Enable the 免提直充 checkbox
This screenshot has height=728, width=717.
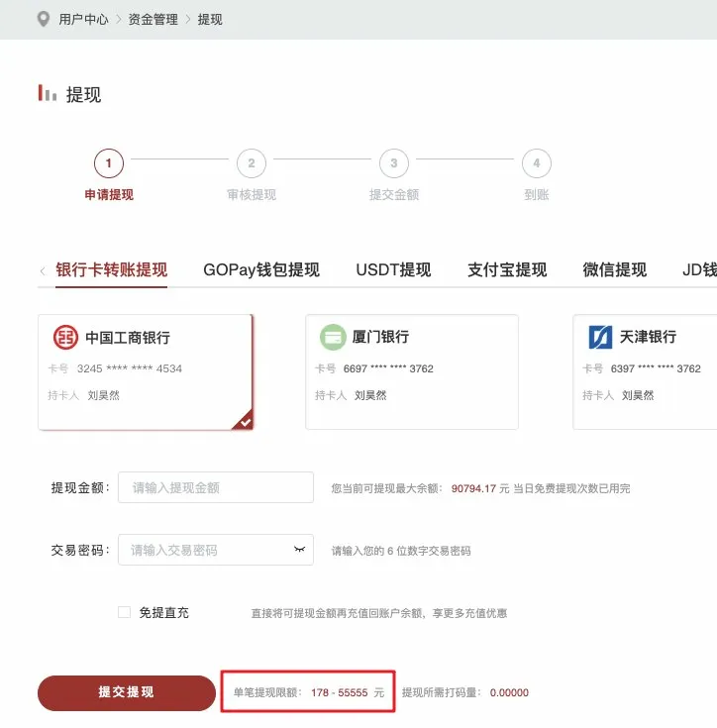point(124,612)
